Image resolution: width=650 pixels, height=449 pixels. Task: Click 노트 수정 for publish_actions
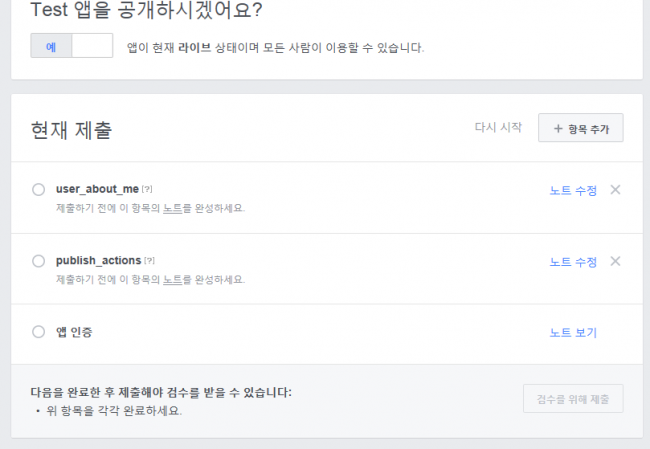point(573,262)
